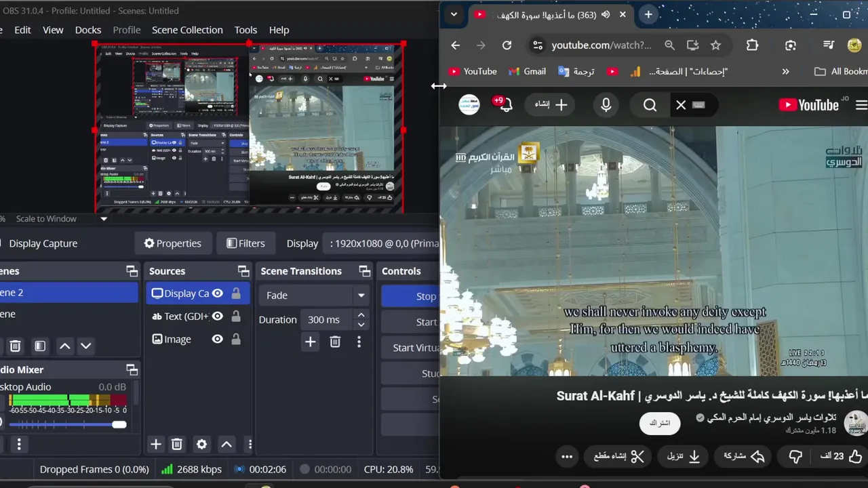Show more bookmarks chevron in Chrome

pos(785,71)
